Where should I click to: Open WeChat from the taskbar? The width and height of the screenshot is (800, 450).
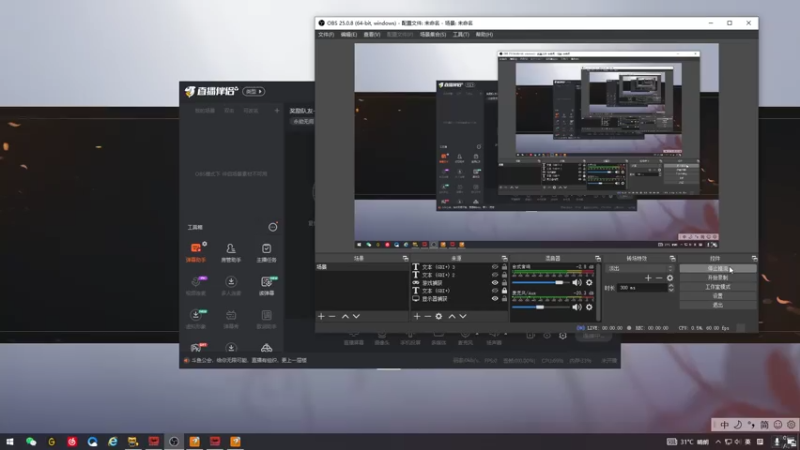(x=31, y=442)
